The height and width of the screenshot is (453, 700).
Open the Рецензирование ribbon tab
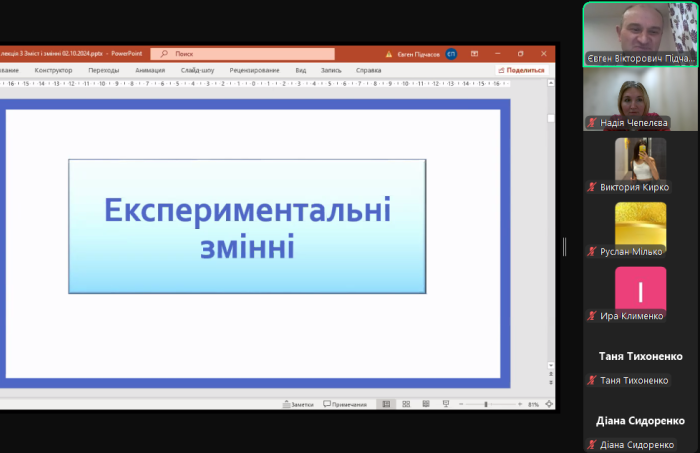[254, 70]
